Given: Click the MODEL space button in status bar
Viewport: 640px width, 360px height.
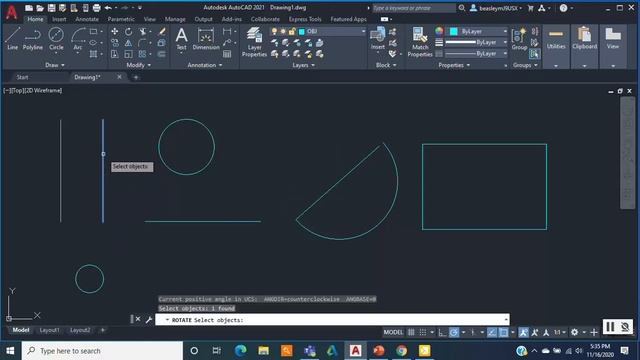Looking at the screenshot, I should pyautogui.click(x=393, y=332).
